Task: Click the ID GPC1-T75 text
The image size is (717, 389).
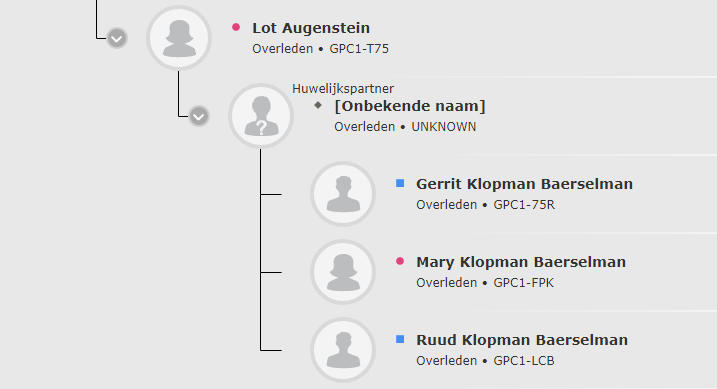Action: 359,49
